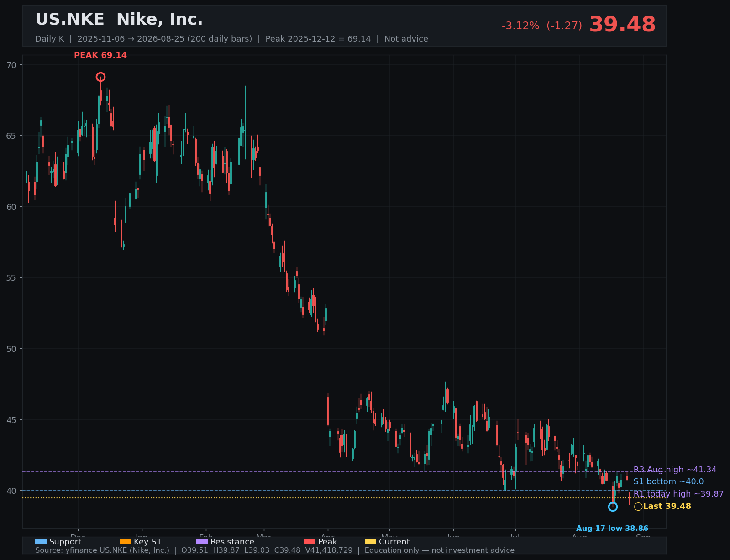Click the 70 tick on the price axis
This screenshot has height=560, width=730.
pos(11,65)
